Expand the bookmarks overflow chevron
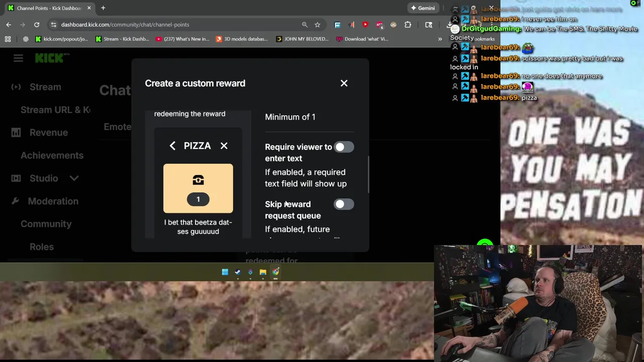 (x=440, y=39)
